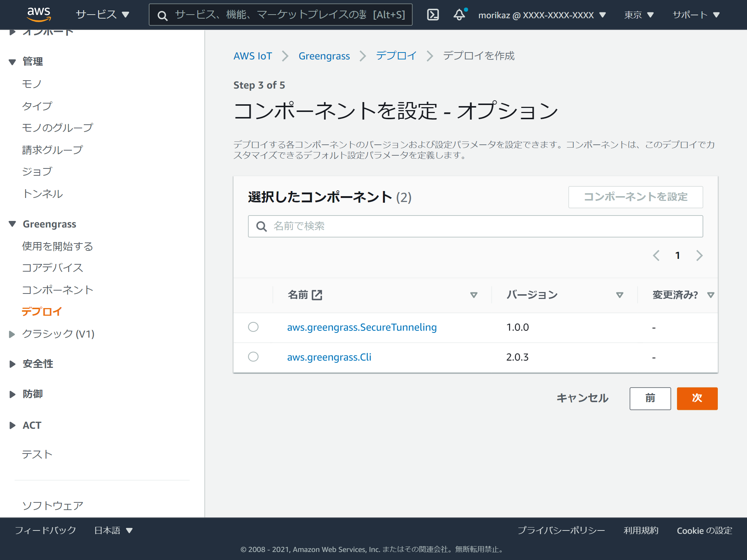
Task: Click the AWS logo in the top bar
Action: 39,14
